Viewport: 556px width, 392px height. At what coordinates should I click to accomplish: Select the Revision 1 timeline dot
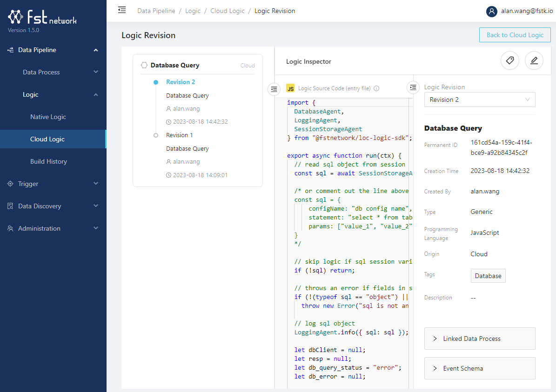156,135
